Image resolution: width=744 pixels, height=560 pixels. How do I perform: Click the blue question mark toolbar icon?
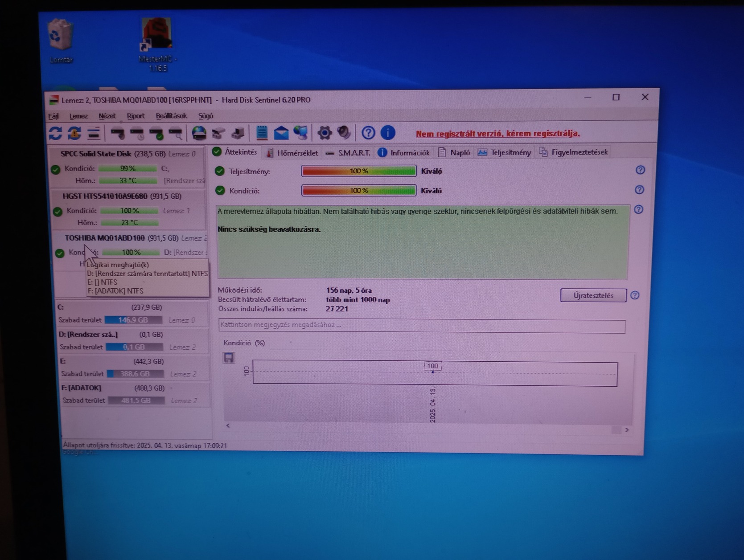click(x=368, y=133)
